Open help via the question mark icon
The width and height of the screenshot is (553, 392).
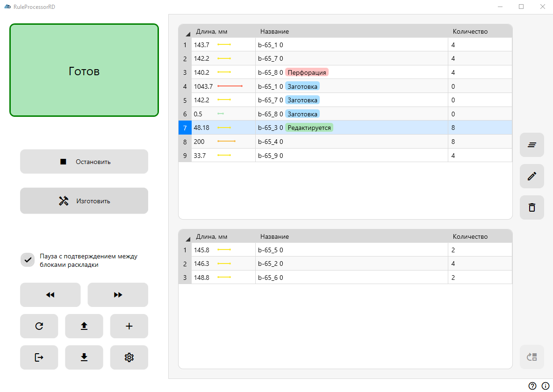(532, 386)
